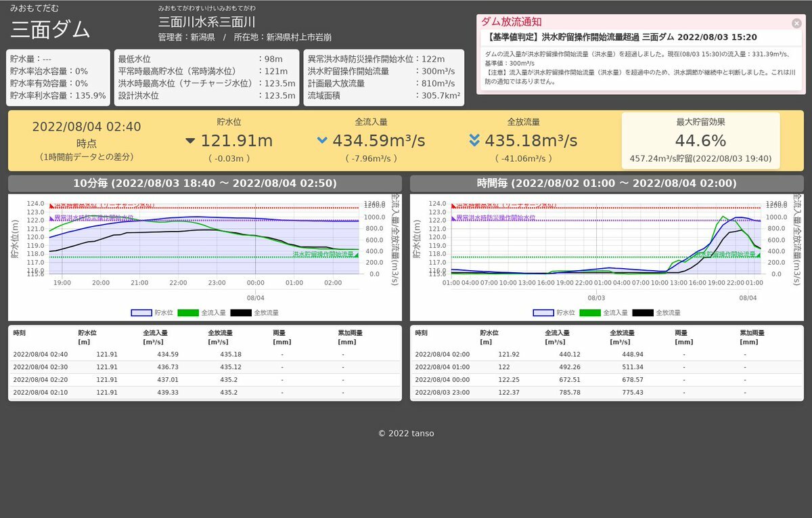
Task: Click the 全放流量 double chevron down icon
Action: [x=474, y=141]
